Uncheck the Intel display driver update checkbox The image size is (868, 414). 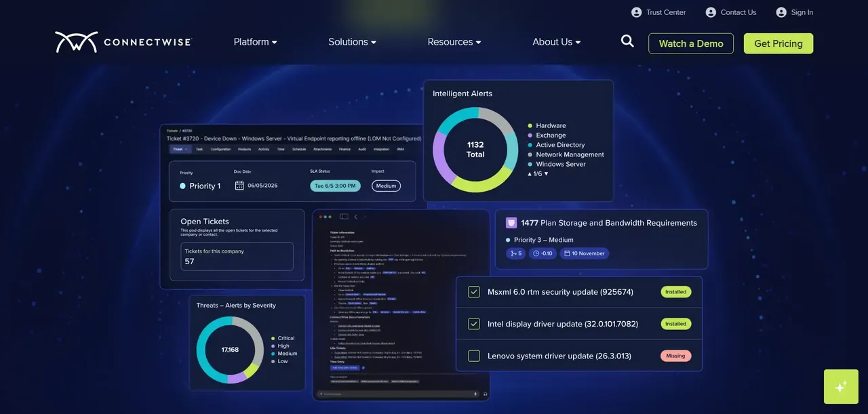[474, 324]
